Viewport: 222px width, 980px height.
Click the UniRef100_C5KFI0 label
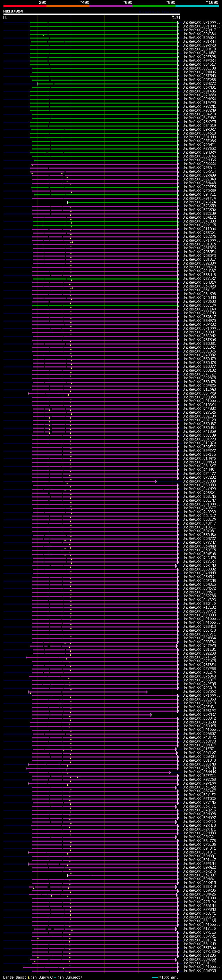(199, 822)
